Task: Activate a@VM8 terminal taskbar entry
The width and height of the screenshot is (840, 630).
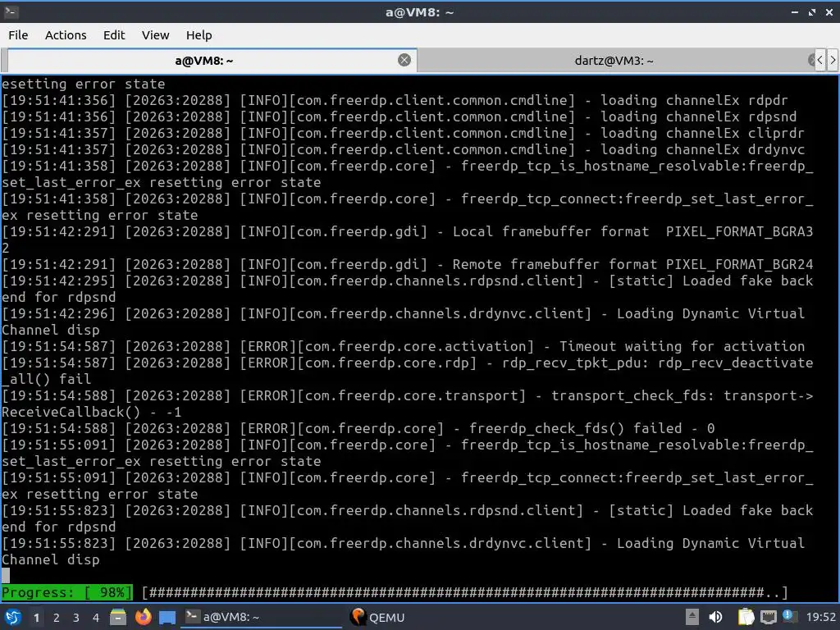Action: 262,617
